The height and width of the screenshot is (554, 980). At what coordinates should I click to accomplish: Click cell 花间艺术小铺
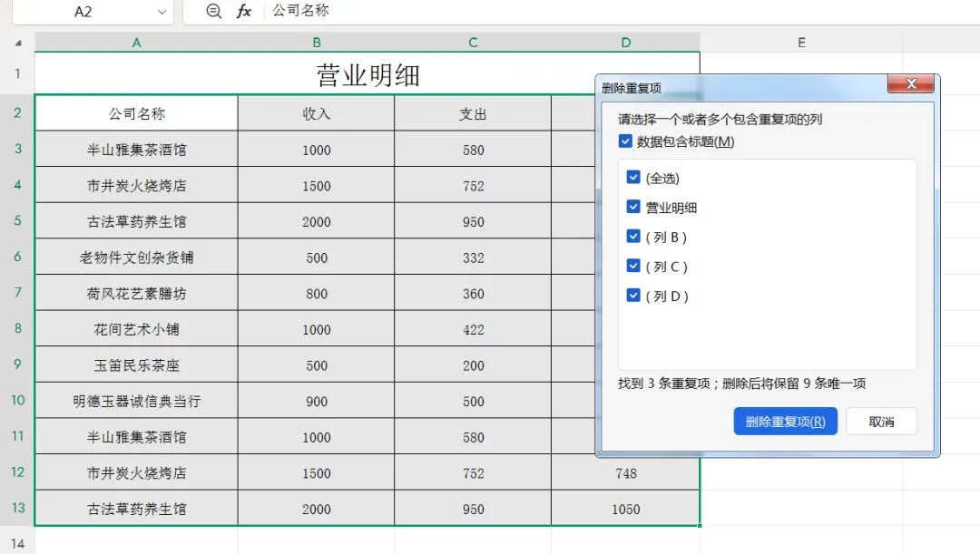coord(136,329)
